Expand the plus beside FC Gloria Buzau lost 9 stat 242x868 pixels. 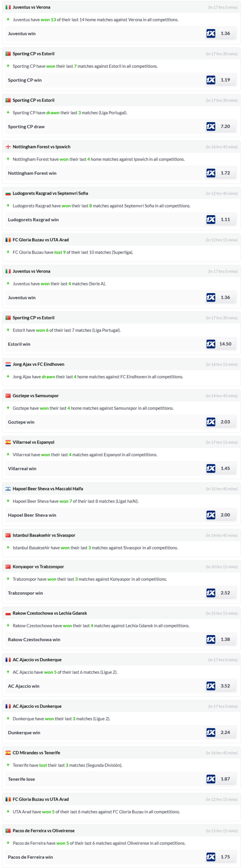pyautogui.click(x=8, y=252)
